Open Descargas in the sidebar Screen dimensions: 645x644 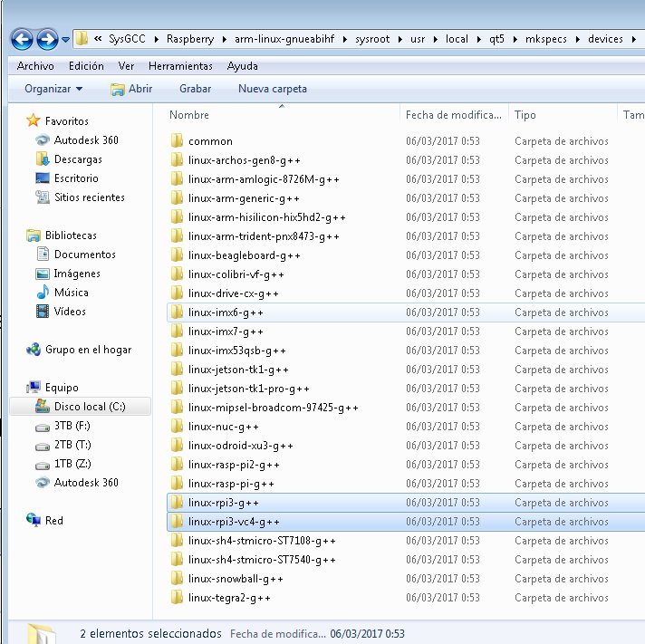point(78,159)
